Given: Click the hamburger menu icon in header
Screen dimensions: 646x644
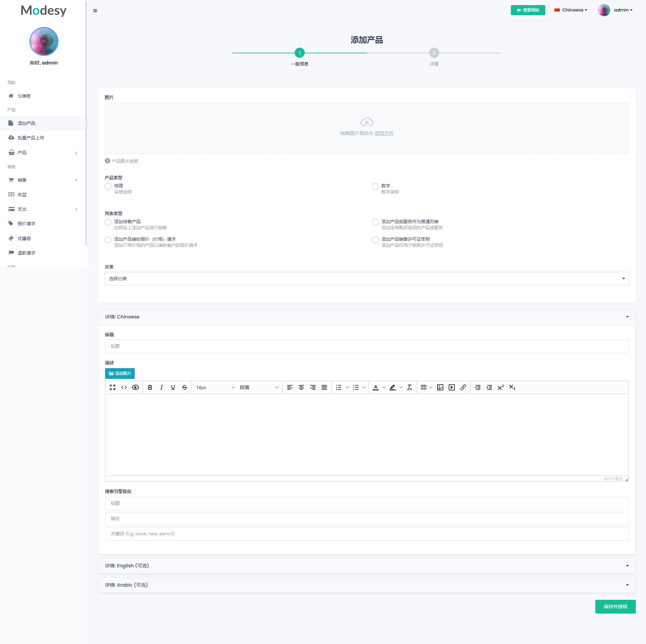Looking at the screenshot, I should (x=95, y=10).
